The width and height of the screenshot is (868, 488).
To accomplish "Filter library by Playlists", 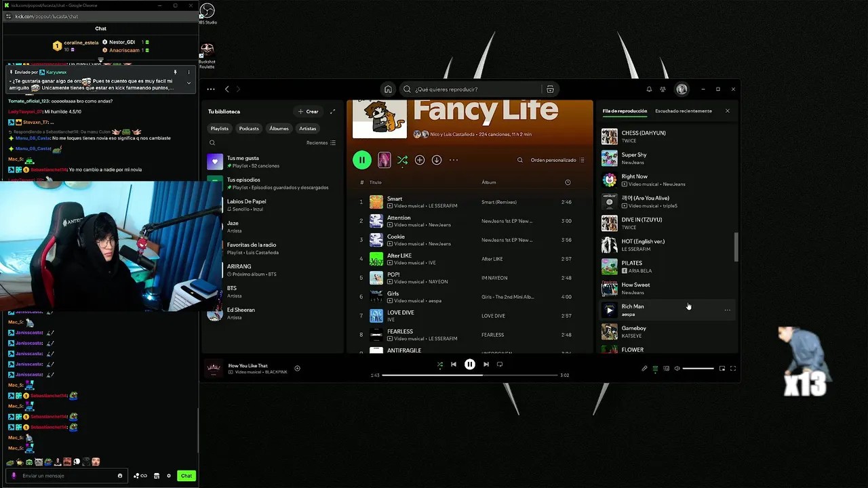I will pyautogui.click(x=220, y=128).
